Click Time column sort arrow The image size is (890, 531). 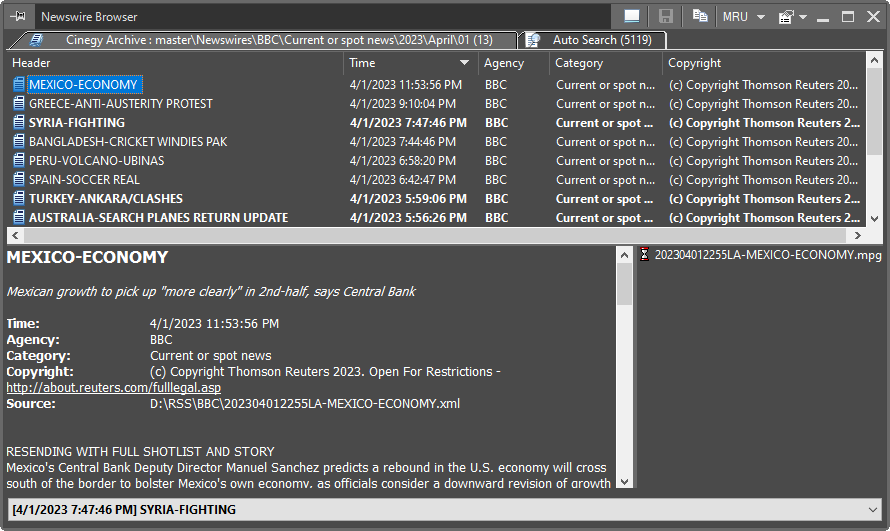pyautogui.click(x=464, y=62)
